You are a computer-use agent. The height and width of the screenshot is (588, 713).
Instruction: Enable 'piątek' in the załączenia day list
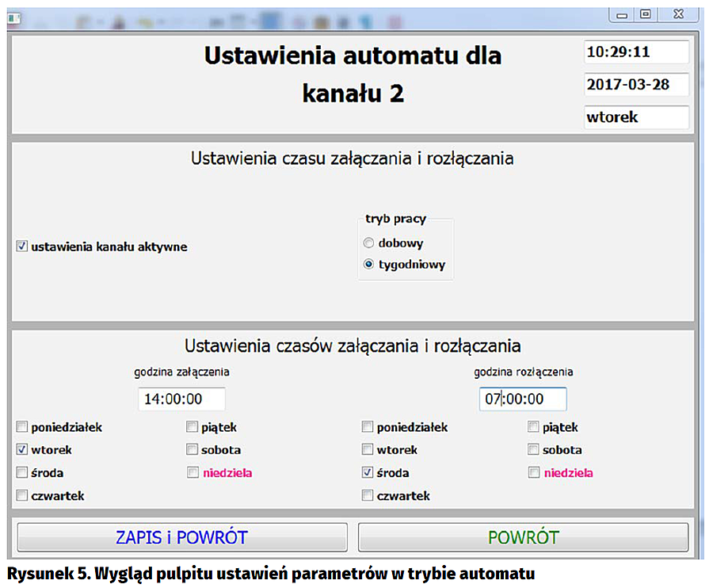[x=193, y=427]
